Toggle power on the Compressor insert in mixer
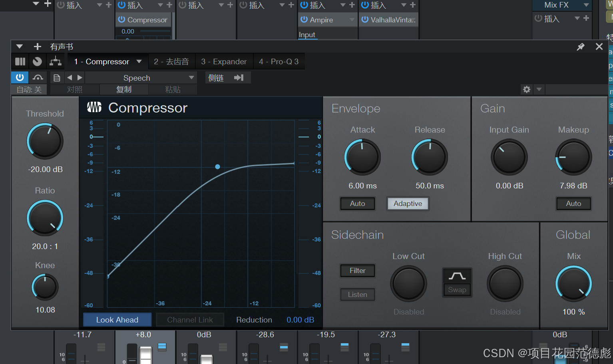613x364 pixels. [122, 19]
